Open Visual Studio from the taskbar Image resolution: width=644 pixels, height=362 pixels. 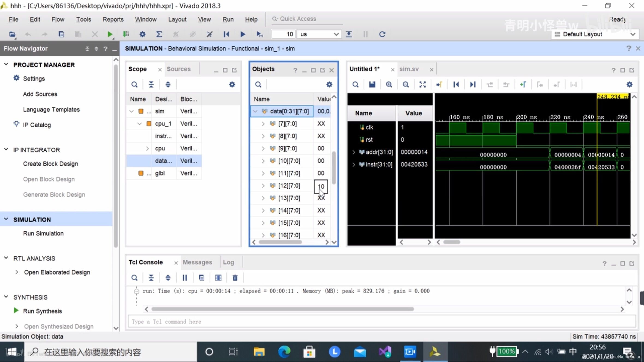(x=385, y=352)
